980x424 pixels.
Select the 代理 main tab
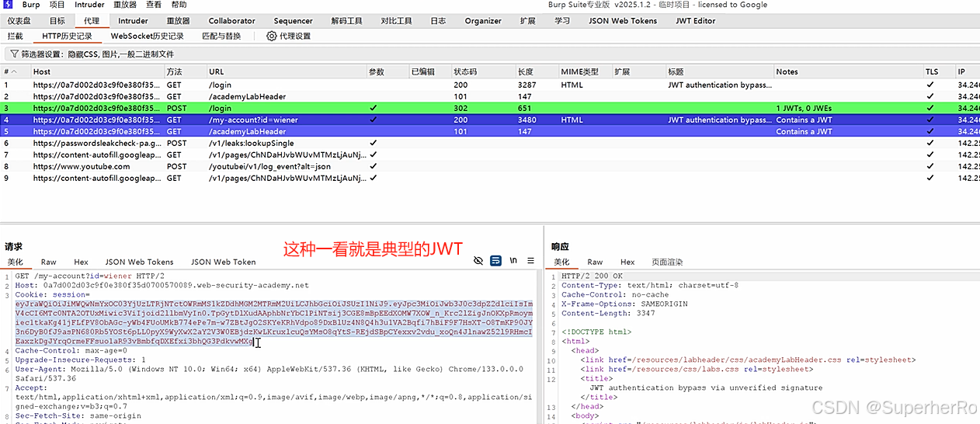[x=92, y=21]
